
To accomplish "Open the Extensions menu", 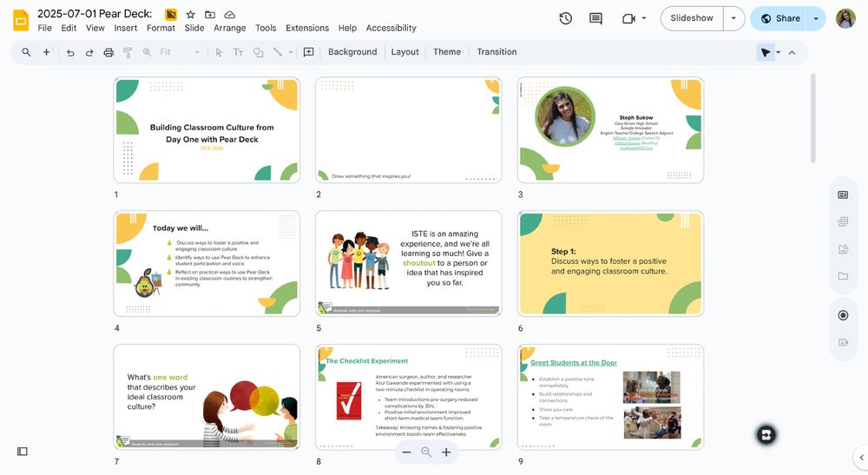I will tap(307, 28).
